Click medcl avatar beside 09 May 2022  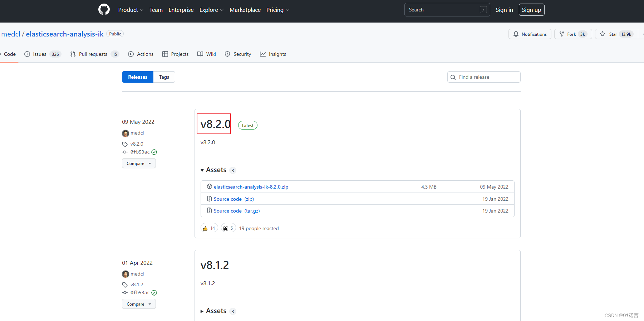point(126,133)
